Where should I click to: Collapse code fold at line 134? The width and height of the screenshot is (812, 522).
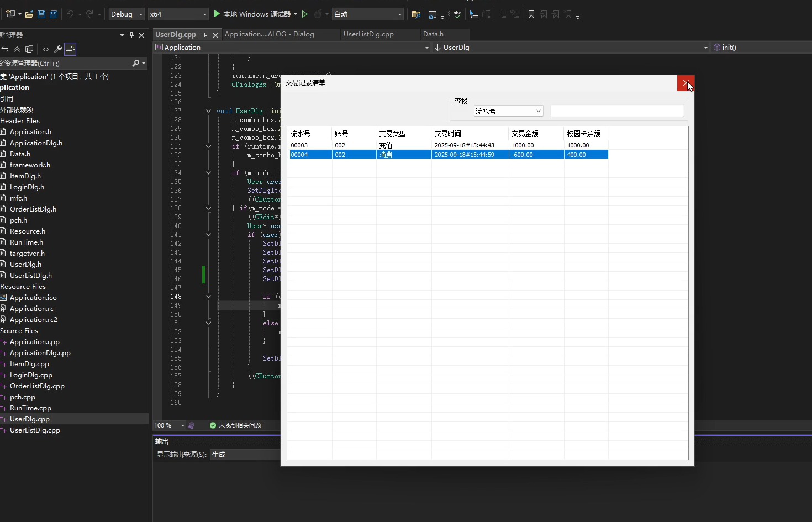click(x=208, y=173)
